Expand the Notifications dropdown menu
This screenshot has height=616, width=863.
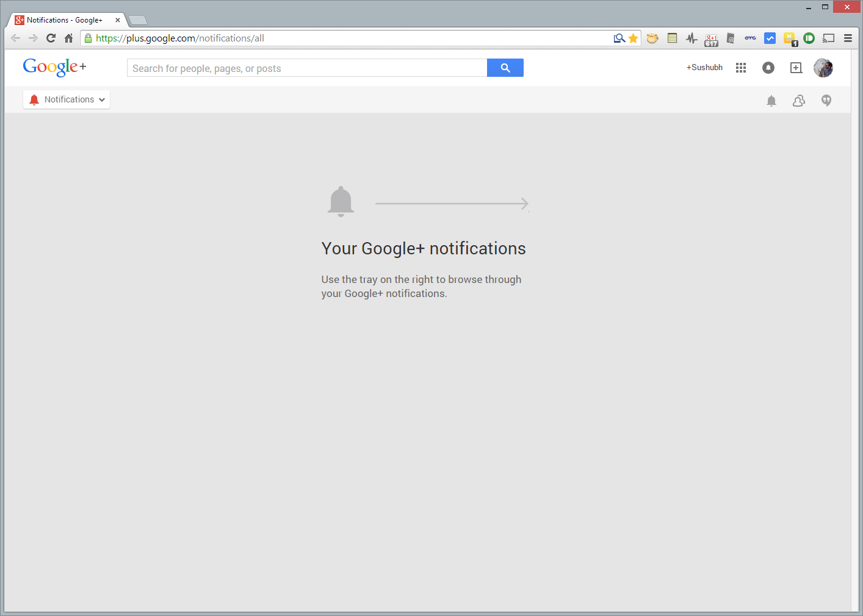click(67, 99)
